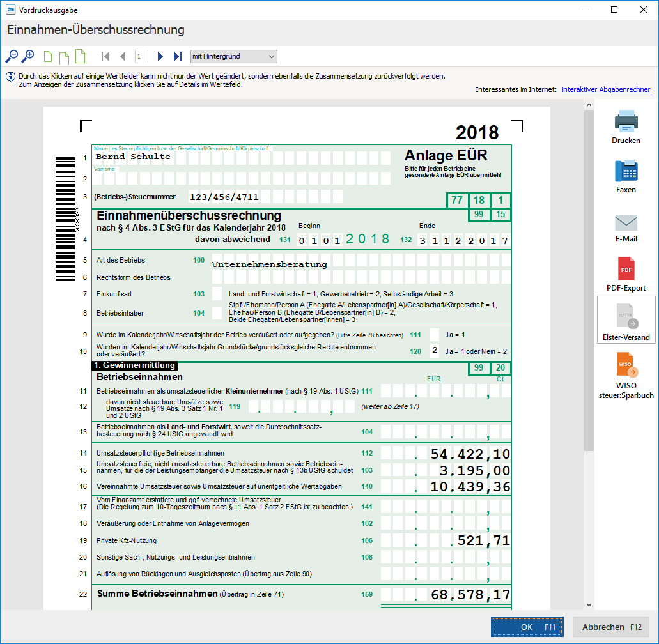Click the zoom out magnifier icon
This screenshot has width=659, height=644.
click(12, 57)
